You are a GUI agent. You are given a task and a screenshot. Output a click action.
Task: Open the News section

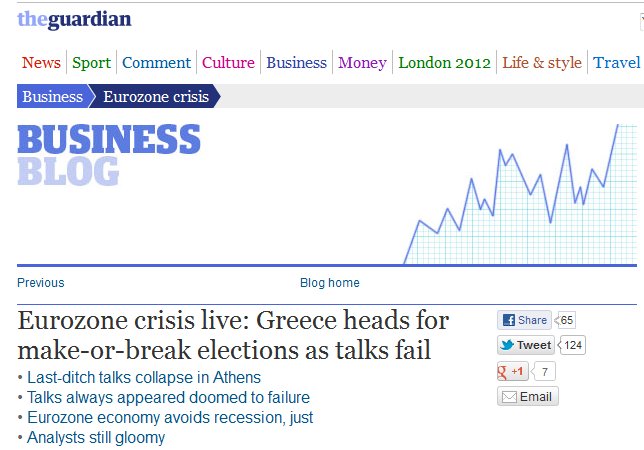[x=41, y=63]
